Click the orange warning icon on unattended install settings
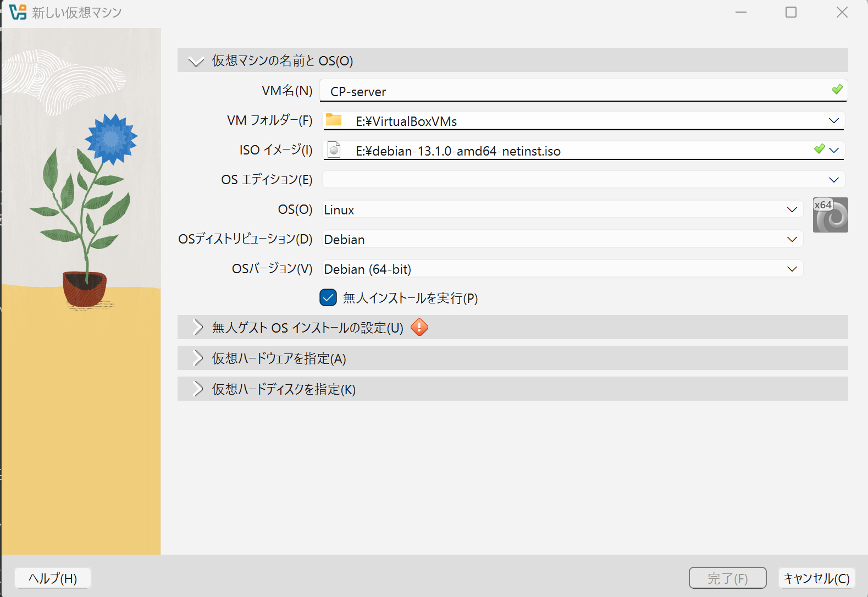Viewport: 868px width, 597px height. [x=419, y=328]
